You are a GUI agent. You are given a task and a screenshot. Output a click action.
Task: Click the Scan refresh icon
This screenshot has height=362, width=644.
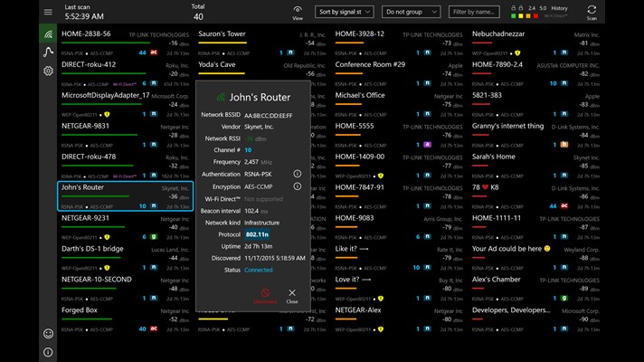(x=592, y=11)
